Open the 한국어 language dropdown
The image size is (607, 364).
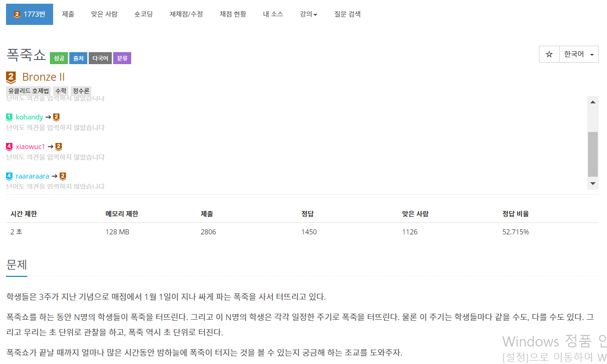[579, 54]
